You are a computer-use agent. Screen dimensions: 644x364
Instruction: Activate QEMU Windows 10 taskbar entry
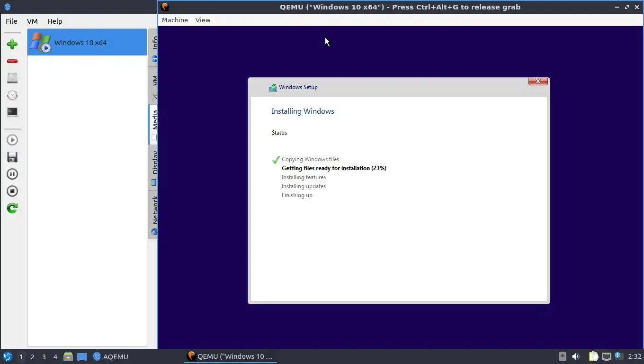point(231,356)
